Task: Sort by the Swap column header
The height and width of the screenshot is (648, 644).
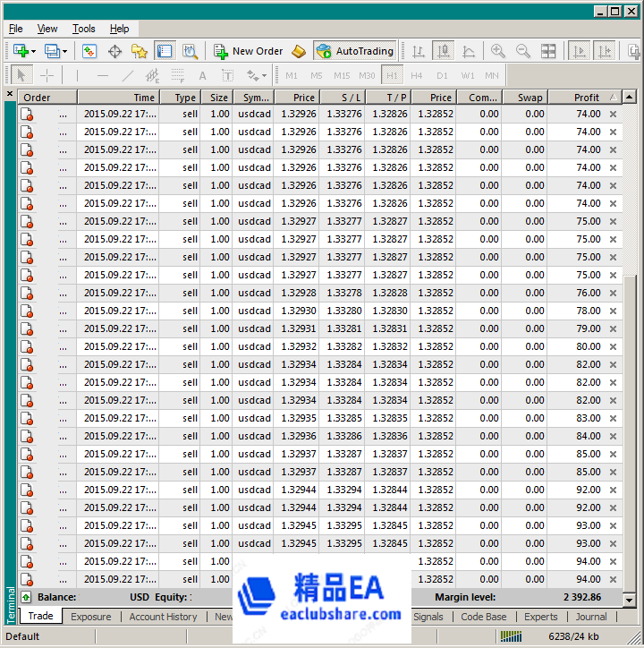Action: coord(525,98)
